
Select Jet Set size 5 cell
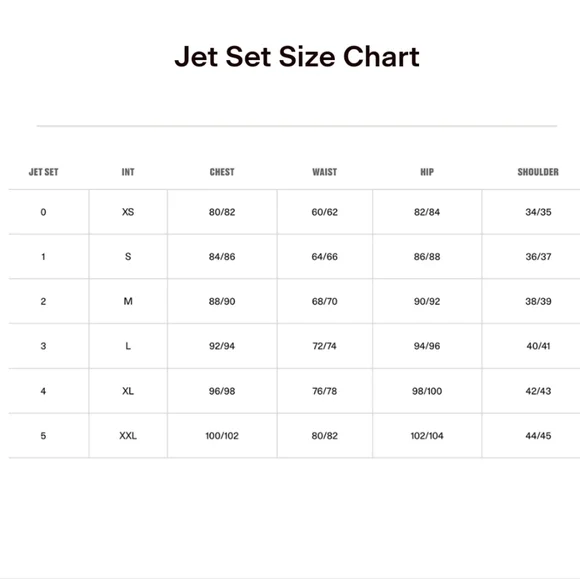(43, 436)
